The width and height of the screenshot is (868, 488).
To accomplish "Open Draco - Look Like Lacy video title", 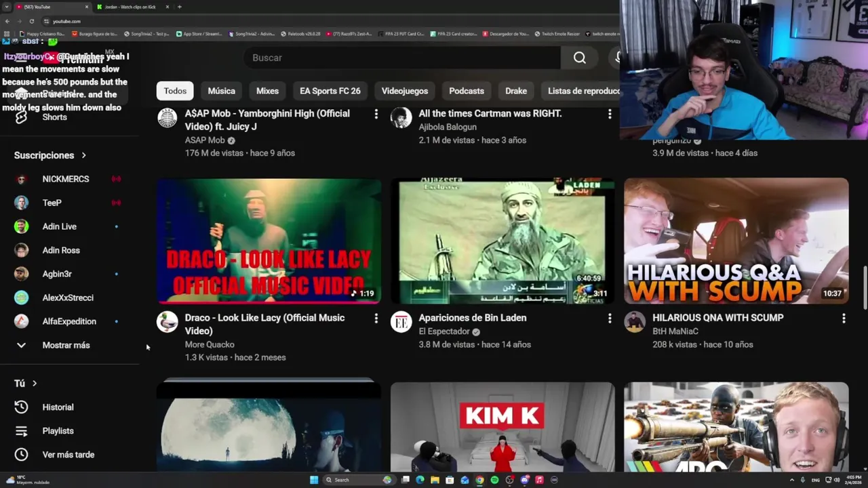I will (x=264, y=324).
